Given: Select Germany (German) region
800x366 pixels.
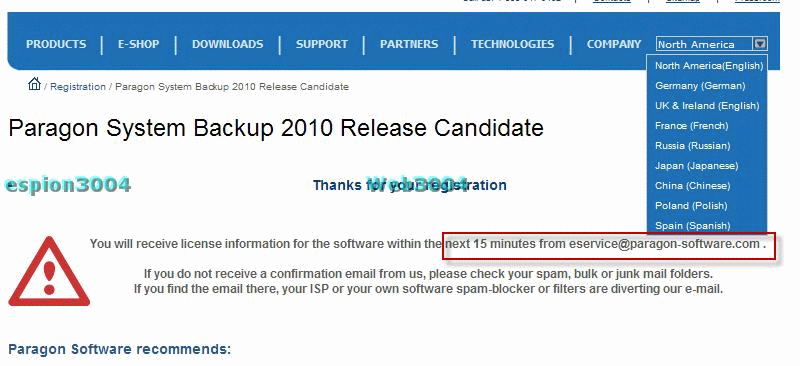Looking at the screenshot, I should coord(700,86).
